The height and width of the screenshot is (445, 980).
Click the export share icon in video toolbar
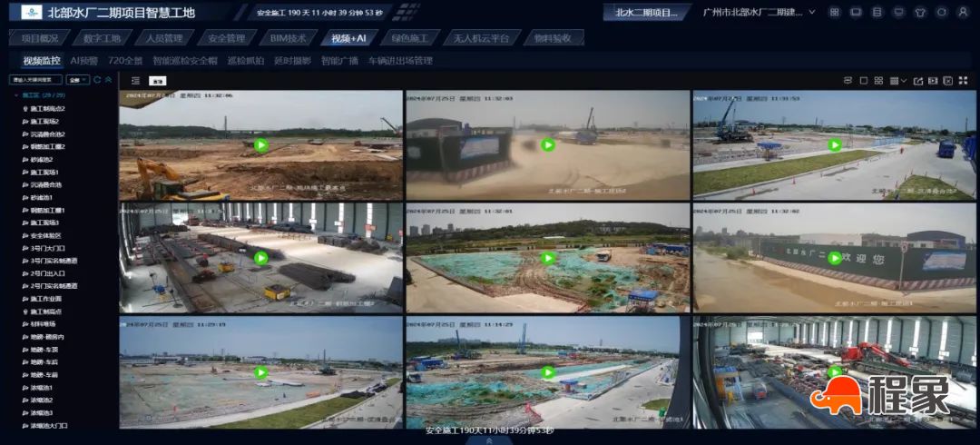click(x=918, y=81)
